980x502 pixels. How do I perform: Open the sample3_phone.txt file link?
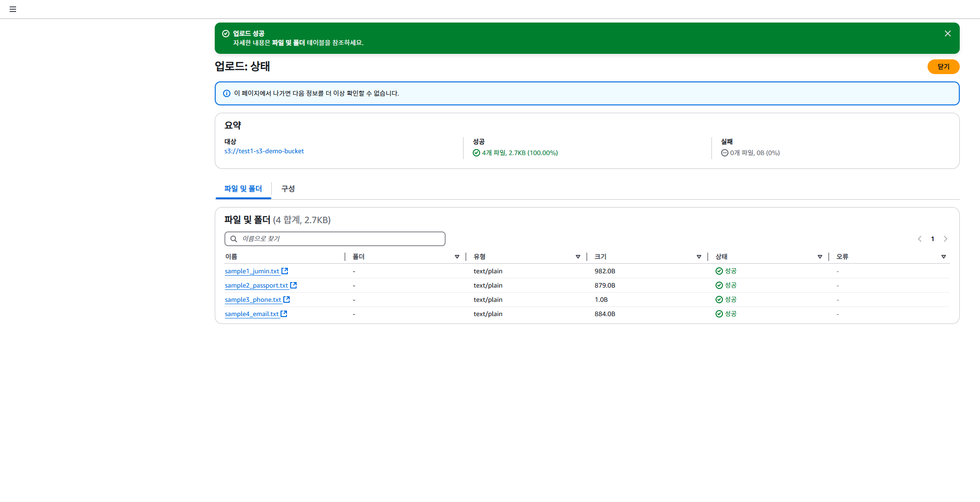tap(252, 300)
